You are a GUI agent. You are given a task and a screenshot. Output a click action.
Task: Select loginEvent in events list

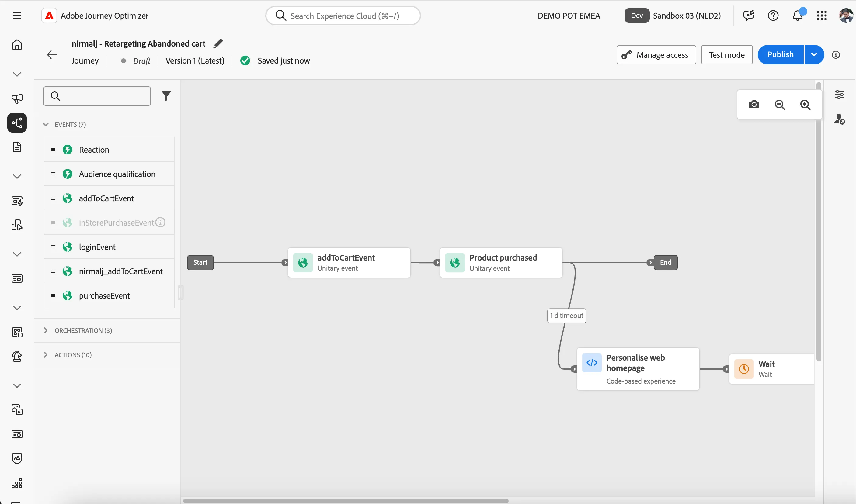pyautogui.click(x=109, y=247)
